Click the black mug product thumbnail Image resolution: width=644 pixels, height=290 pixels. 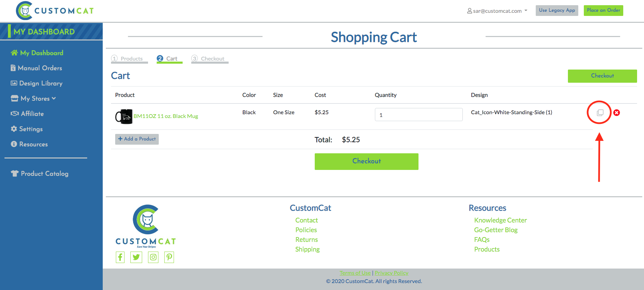click(124, 117)
